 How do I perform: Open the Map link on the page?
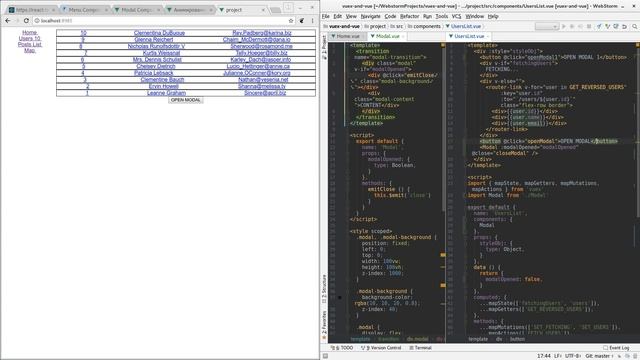click(x=29, y=51)
